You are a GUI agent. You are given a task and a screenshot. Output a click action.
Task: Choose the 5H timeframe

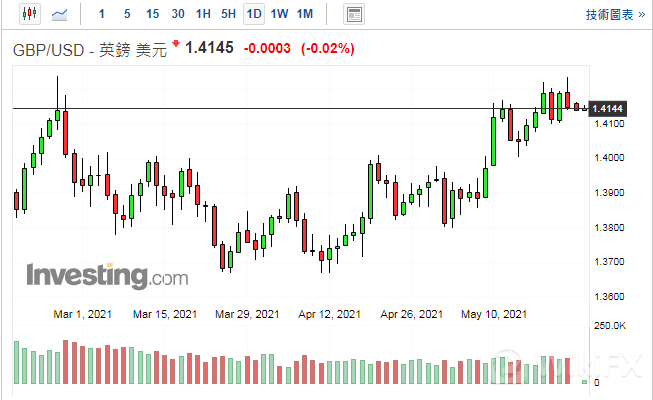click(x=228, y=14)
